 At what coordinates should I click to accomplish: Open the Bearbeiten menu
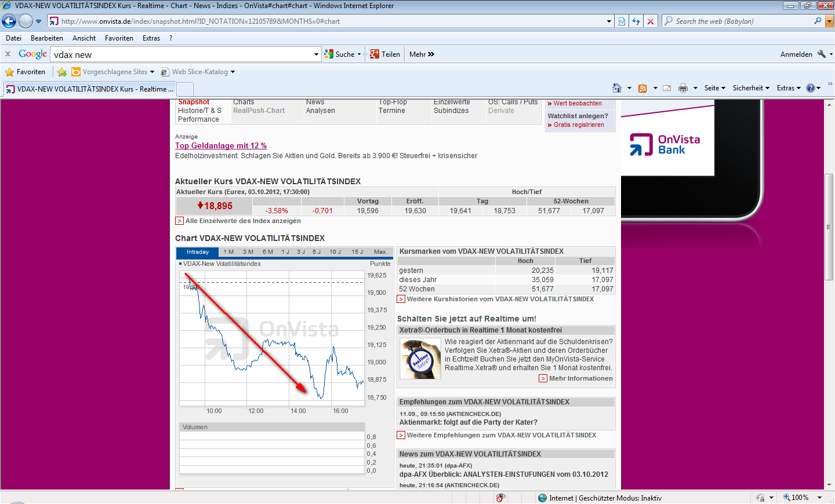(47, 38)
